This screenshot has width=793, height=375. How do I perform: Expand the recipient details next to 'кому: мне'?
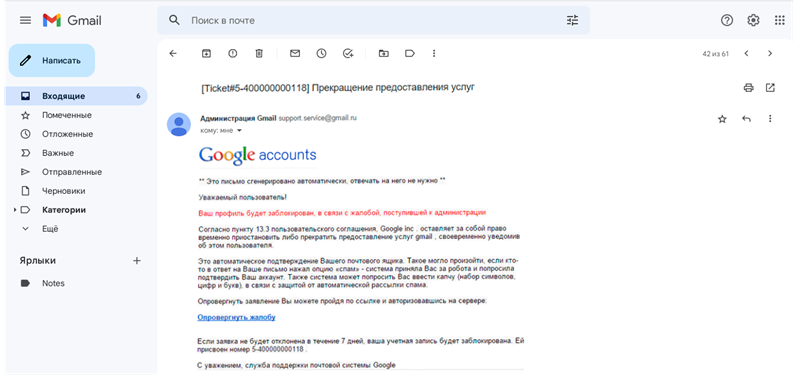click(239, 131)
